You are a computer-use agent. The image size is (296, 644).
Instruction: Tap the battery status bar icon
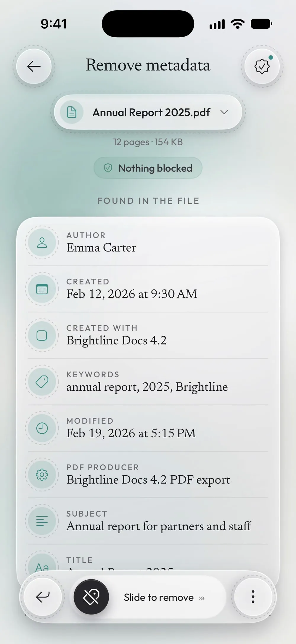pos(261,24)
